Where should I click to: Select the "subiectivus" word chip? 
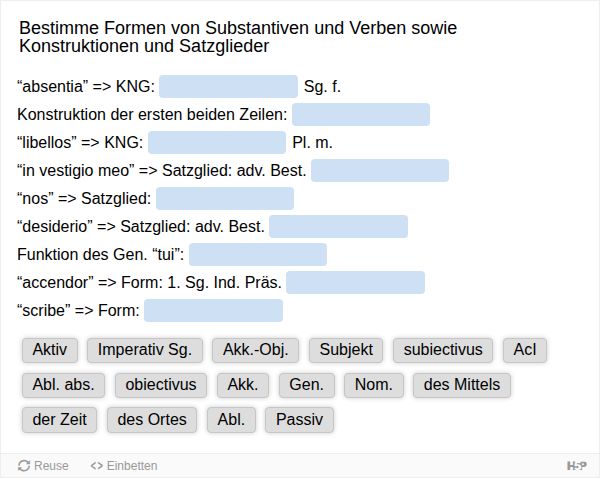[442, 350]
